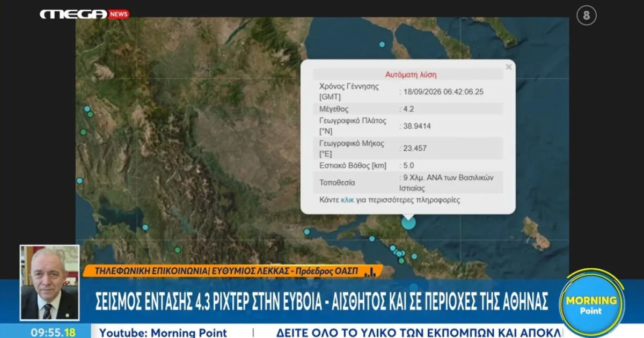
Task: Select the large epicenter marker below the popup
Action: point(408,222)
